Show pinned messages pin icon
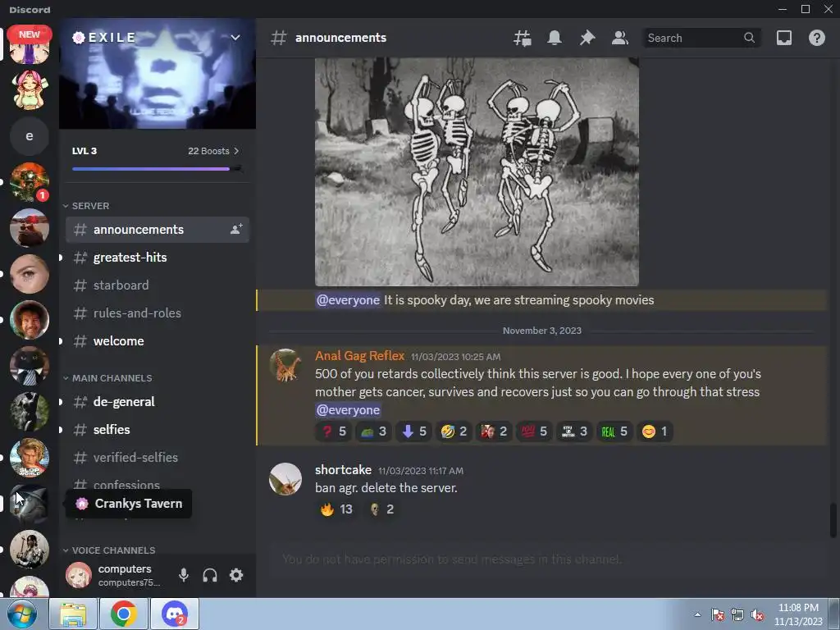Screen dimensions: 840x630 [x=587, y=38]
